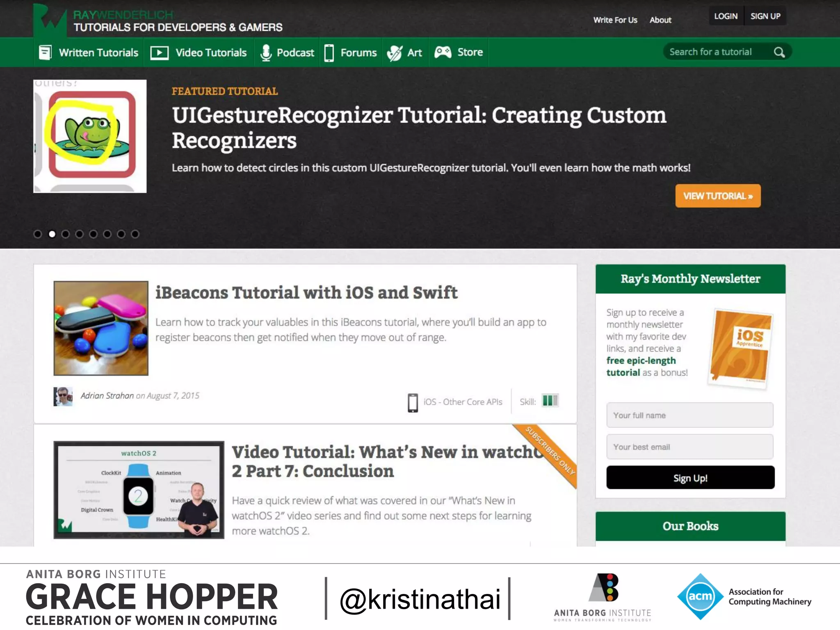Select the sixth carousel dot
This screenshot has width=840, height=630.
tap(107, 234)
